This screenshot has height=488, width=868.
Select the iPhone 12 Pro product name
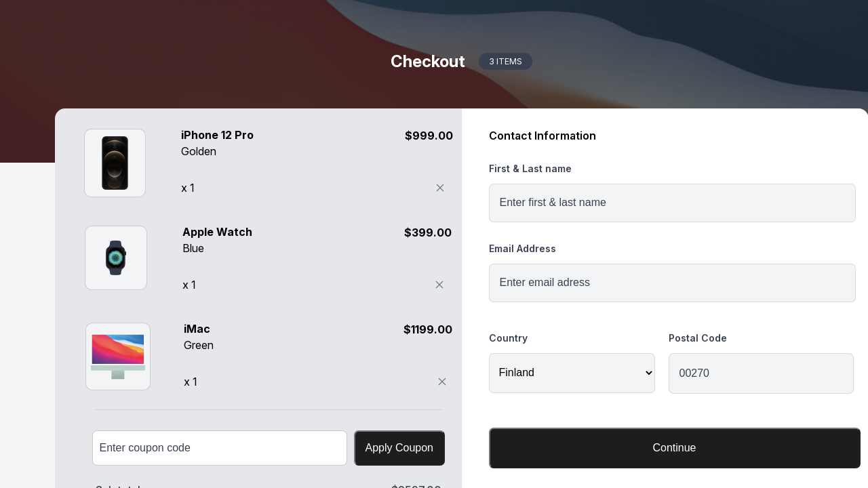pos(217,136)
